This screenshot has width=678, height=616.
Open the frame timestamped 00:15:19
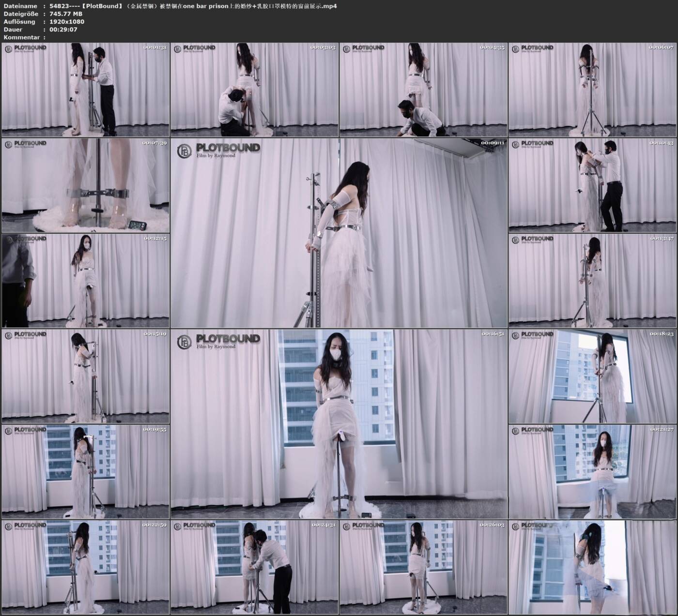(x=85, y=376)
